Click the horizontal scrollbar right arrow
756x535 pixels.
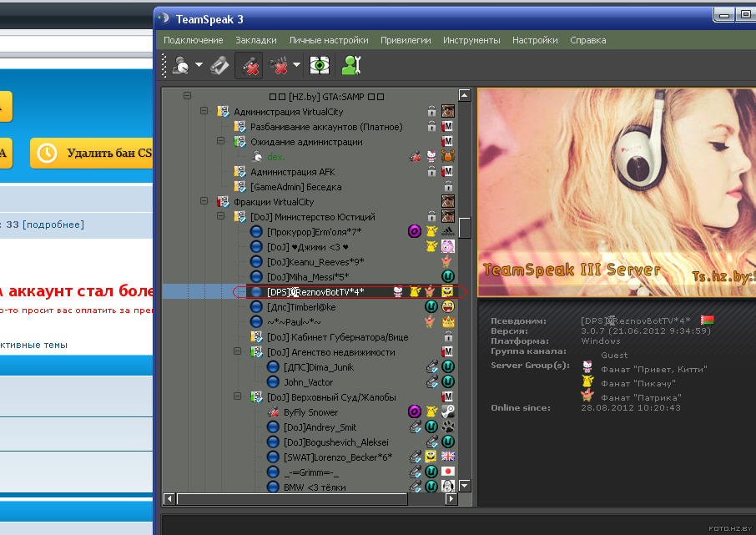(451, 499)
